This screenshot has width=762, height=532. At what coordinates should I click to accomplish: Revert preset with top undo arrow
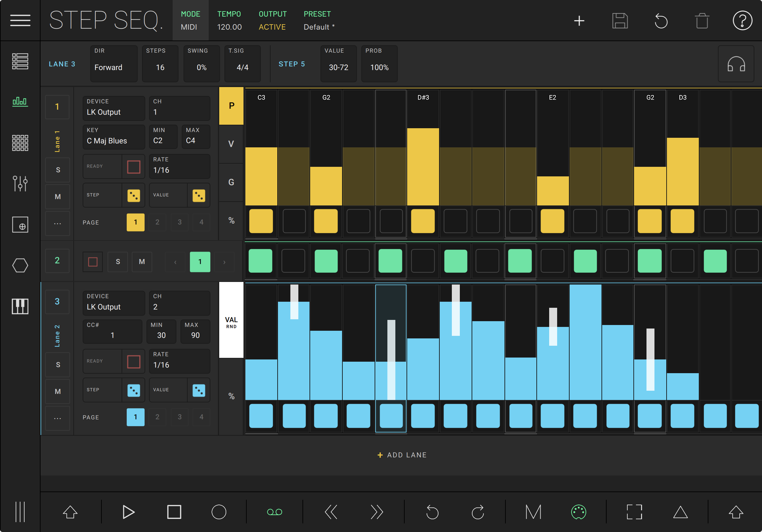click(661, 21)
